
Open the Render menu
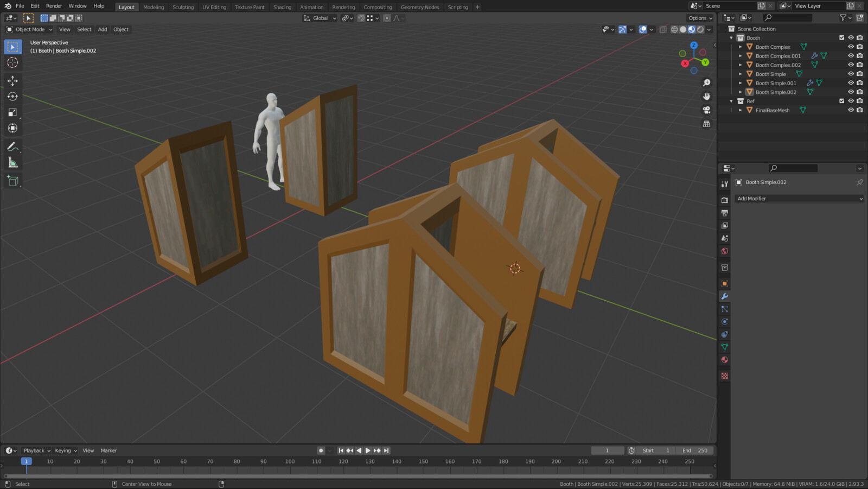(x=54, y=6)
